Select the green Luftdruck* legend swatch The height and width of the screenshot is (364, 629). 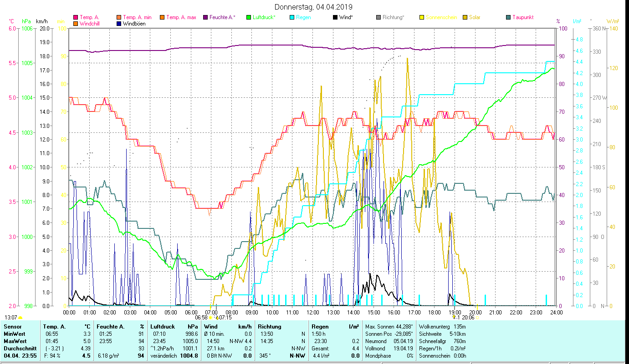(248, 18)
